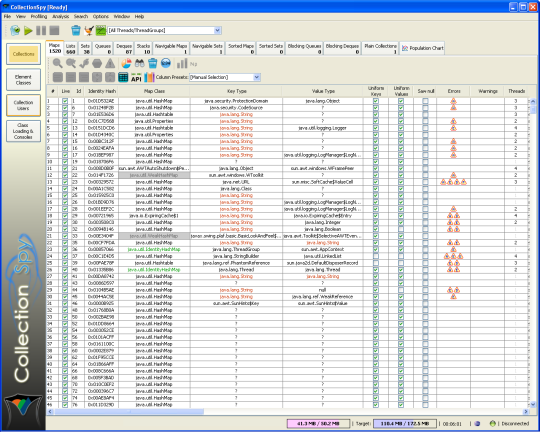Sort by the Map Class column header

[x=154, y=91]
